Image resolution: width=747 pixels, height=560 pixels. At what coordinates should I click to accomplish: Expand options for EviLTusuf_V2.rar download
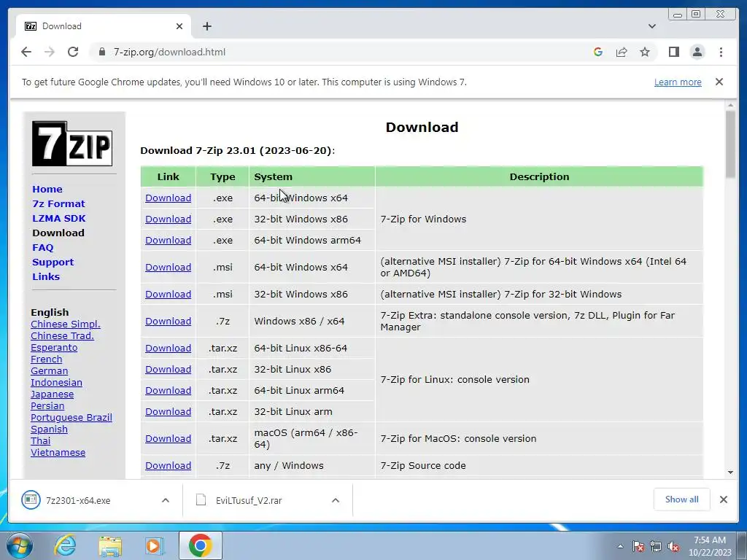click(336, 500)
